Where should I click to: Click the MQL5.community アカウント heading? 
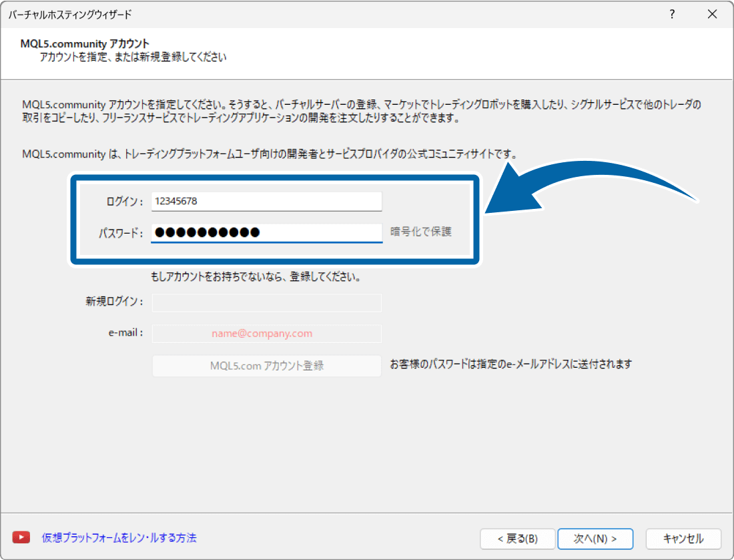point(85,43)
